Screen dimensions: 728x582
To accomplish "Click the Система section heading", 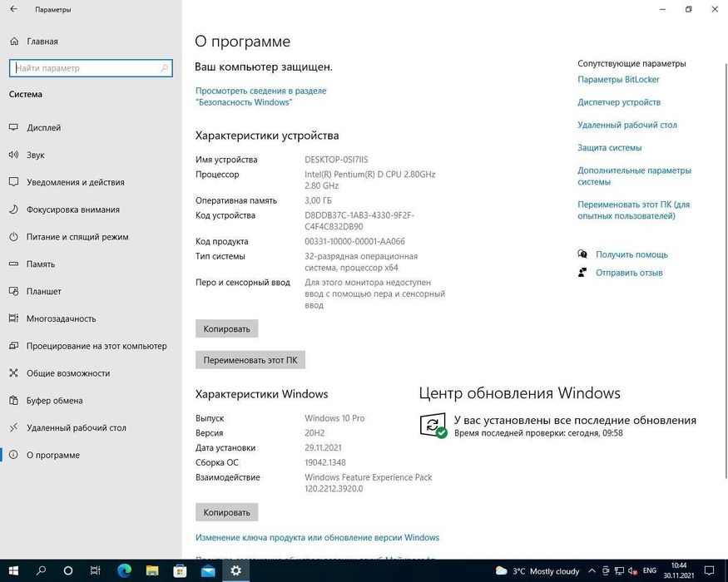I will click(x=26, y=94).
